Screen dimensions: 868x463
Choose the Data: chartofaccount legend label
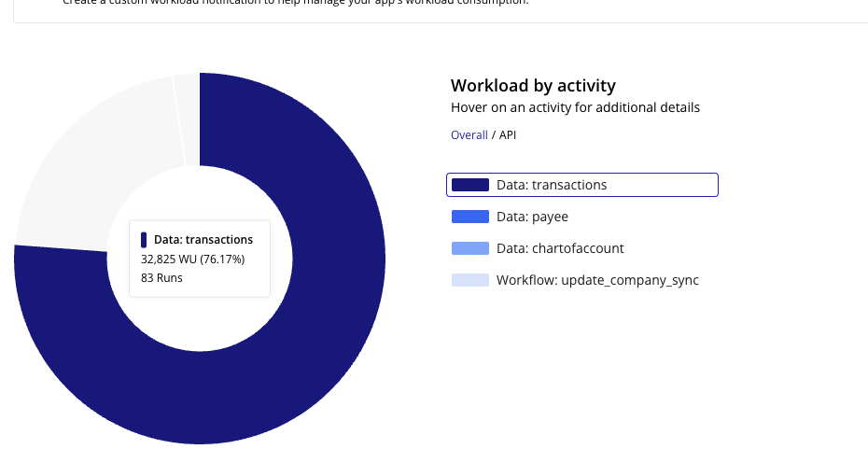560,248
